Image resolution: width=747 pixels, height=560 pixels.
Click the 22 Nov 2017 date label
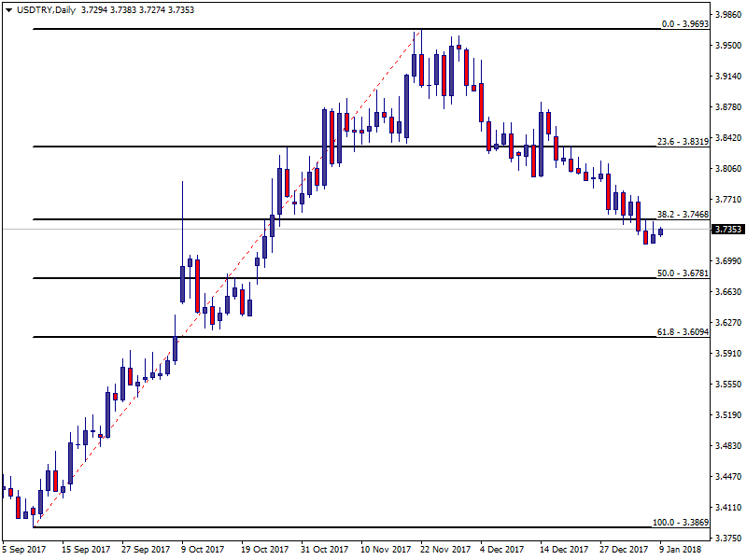[x=445, y=550]
